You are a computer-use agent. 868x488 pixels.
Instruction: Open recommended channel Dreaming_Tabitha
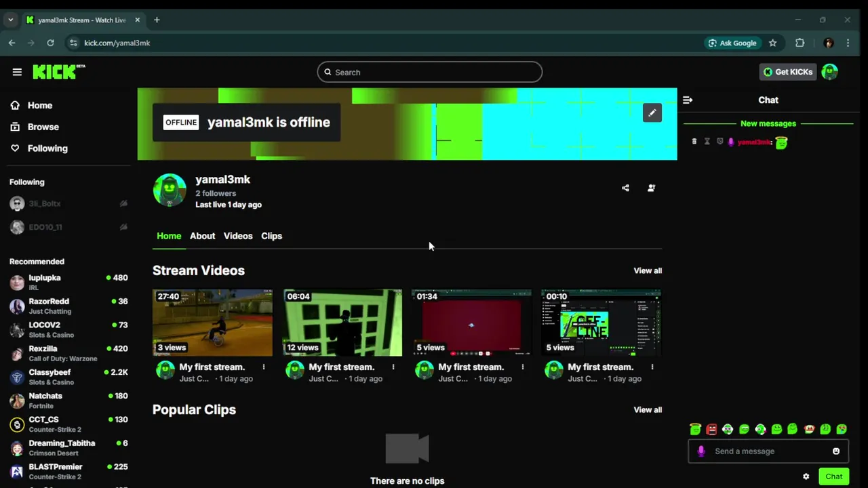(x=68, y=448)
